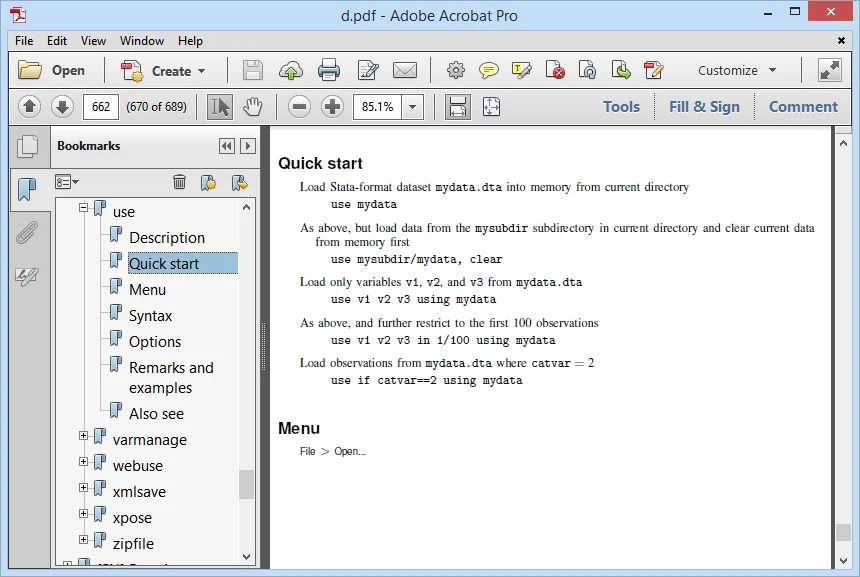Close the document with menu bar X
The height and width of the screenshot is (577, 860).
[x=841, y=40]
